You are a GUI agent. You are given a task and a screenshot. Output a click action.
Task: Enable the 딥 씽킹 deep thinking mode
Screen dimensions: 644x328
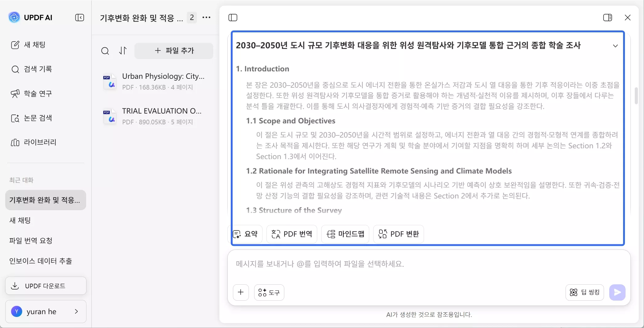point(584,292)
